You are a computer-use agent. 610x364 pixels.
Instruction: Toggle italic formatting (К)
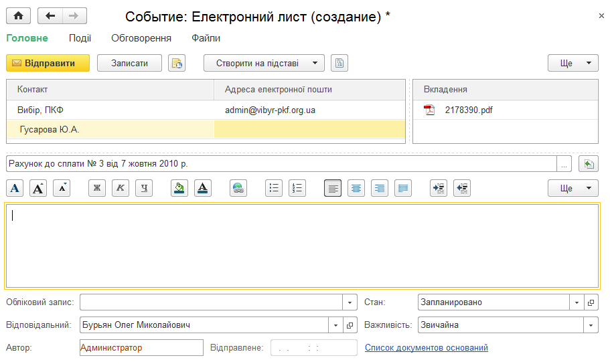[121, 188]
